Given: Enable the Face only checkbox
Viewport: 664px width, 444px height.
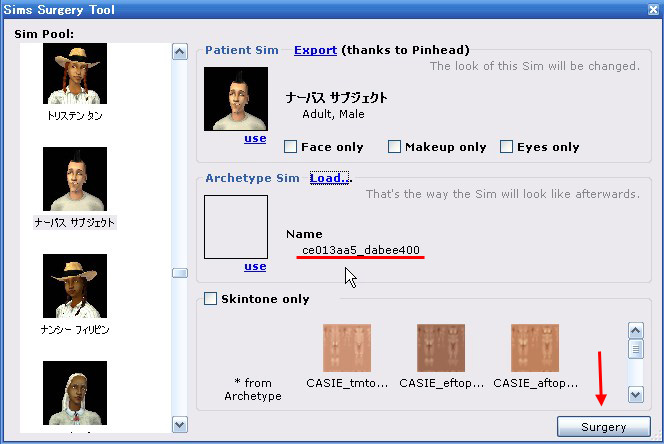Looking at the screenshot, I should [x=290, y=147].
